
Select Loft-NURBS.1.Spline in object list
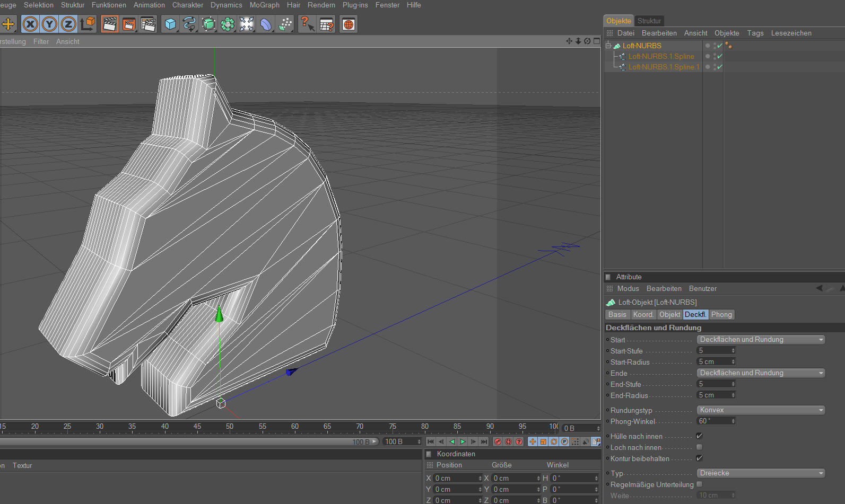point(661,56)
